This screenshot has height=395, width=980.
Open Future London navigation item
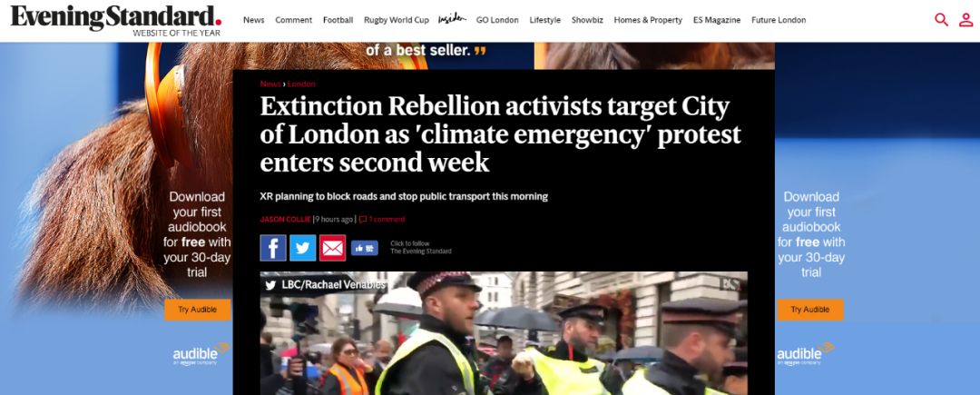coord(779,20)
